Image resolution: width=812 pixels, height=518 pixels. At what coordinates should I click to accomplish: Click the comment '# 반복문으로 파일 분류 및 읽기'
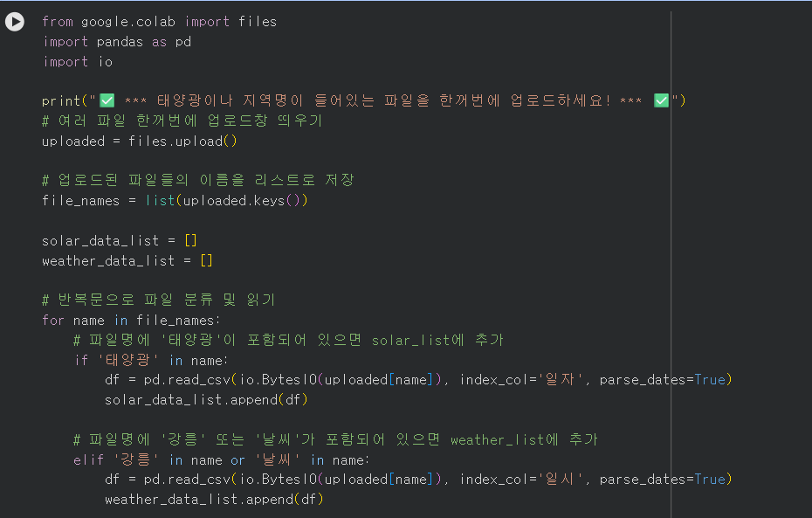pyautogui.click(x=158, y=300)
